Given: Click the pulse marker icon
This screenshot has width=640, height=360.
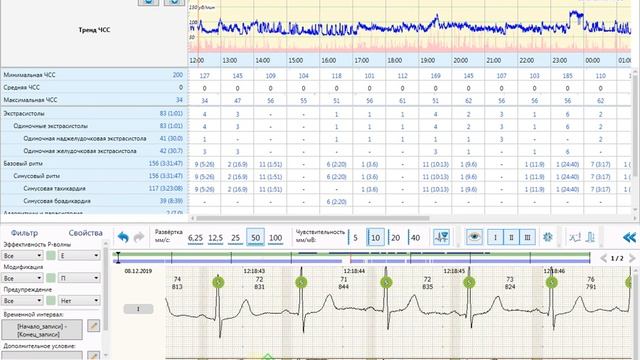Looking at the screenshot, I should [591, 237].
